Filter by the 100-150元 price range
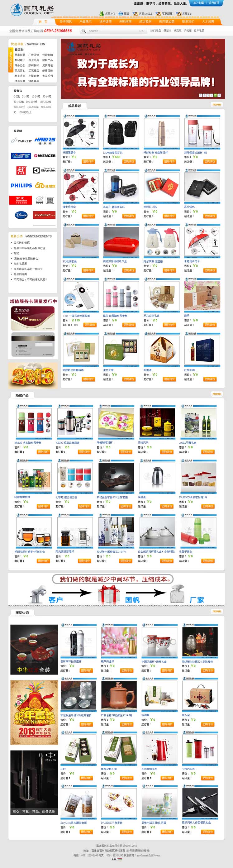The height and width of the screenshot is (868, 233). [x=32, y=102]
